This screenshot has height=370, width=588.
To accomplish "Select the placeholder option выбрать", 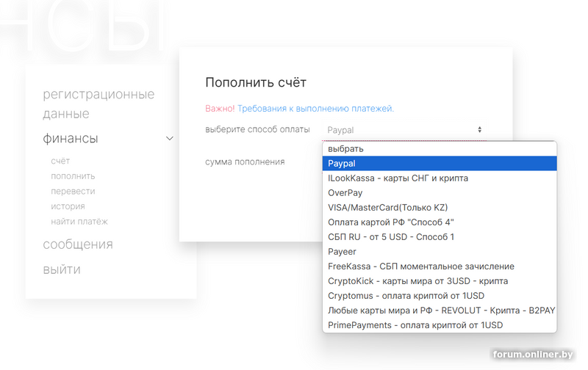I will (345, 149).
